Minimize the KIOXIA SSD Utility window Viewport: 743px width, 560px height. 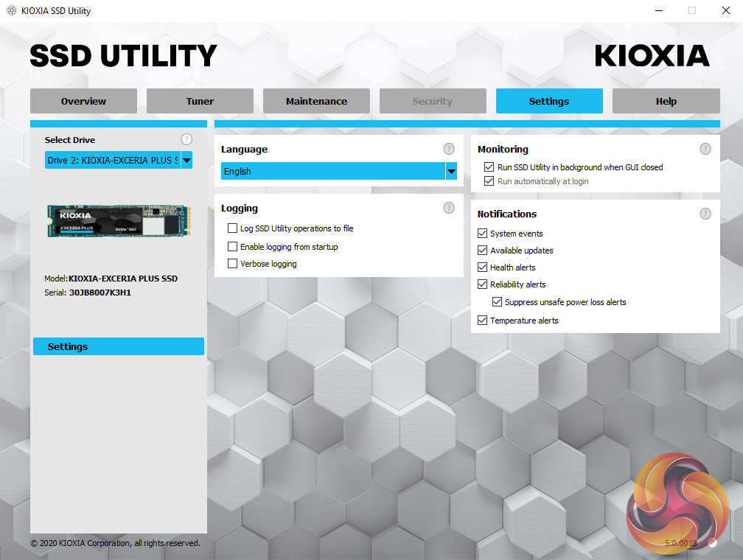[659, 10]
